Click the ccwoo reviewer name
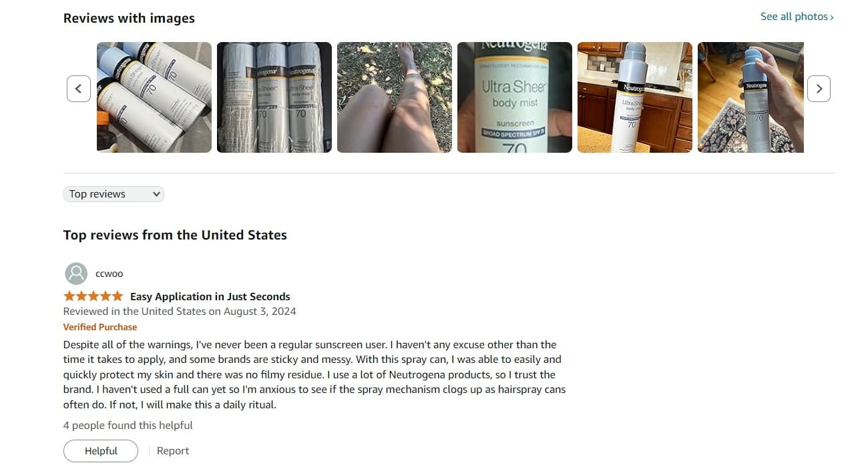Viewport: 868px width, 475px height. click(110, 274)
